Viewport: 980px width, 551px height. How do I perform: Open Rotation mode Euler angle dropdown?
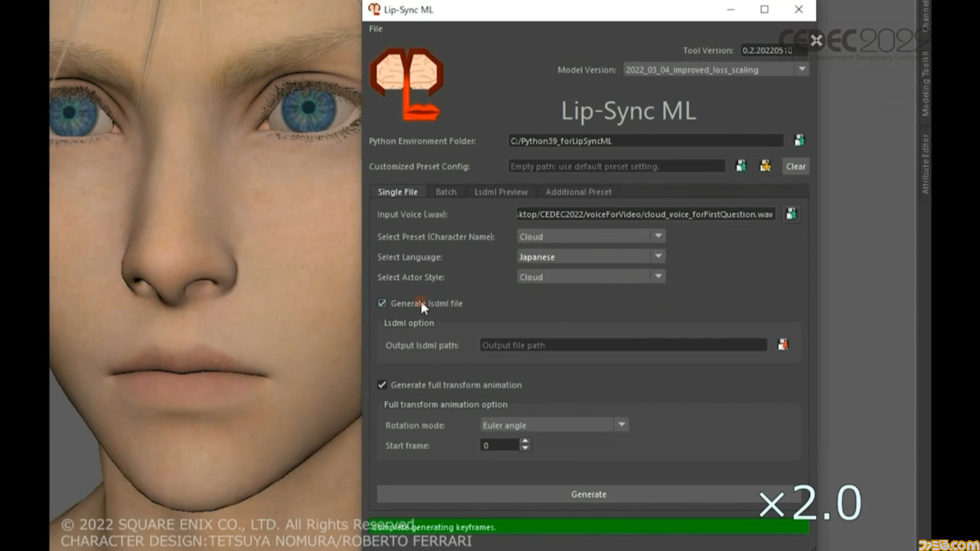click(554, 425)
